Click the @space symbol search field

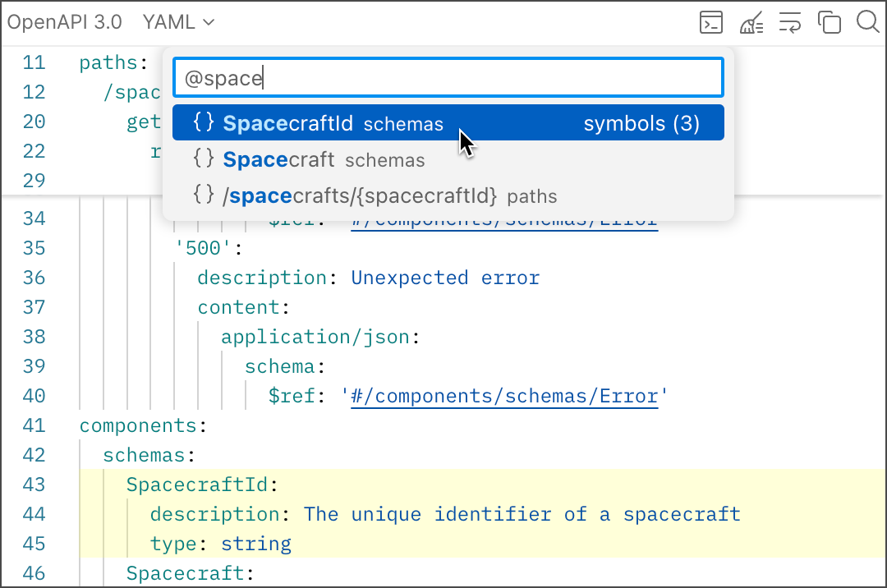click(x=448, y=78)
